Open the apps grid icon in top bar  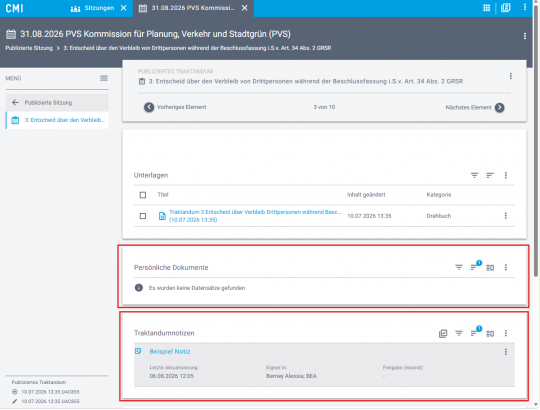pos(486,8)
